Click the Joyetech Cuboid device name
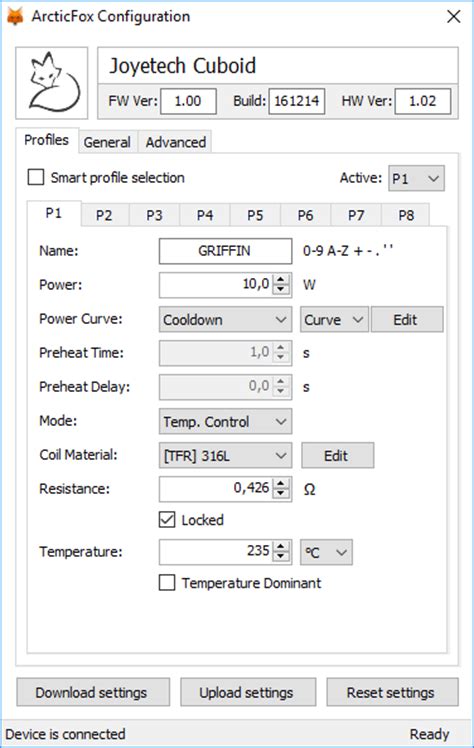This screenshot has height=748, width=474. pos(183,66)
